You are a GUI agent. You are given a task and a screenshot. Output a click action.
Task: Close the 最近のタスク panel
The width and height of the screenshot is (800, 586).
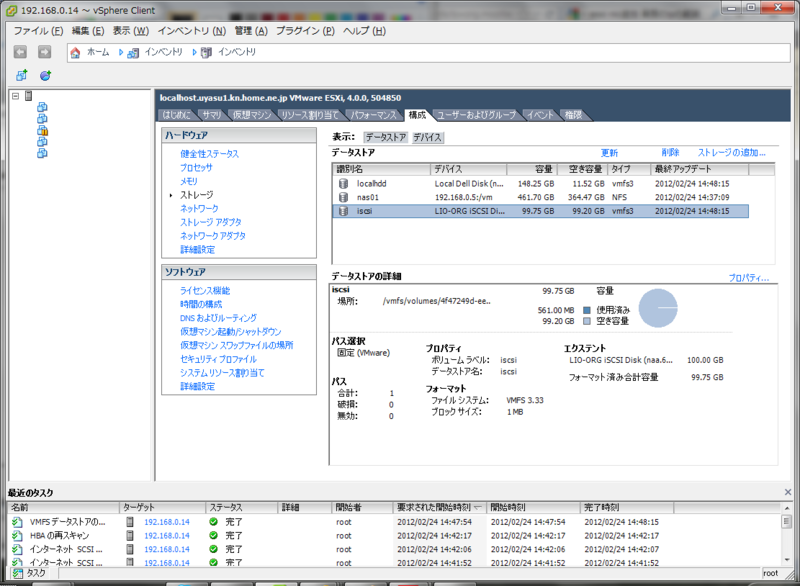[788, 492]
